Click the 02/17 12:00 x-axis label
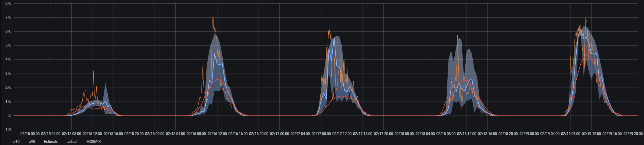 342,134
